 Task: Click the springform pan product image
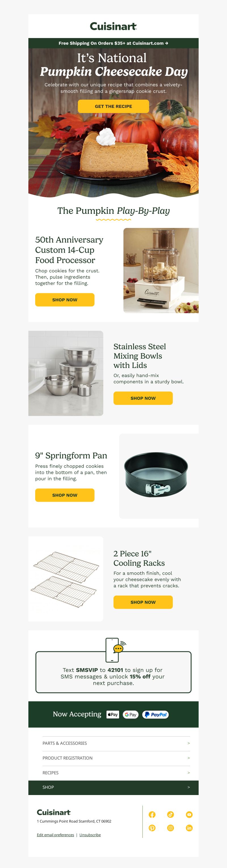coord(159,476)
